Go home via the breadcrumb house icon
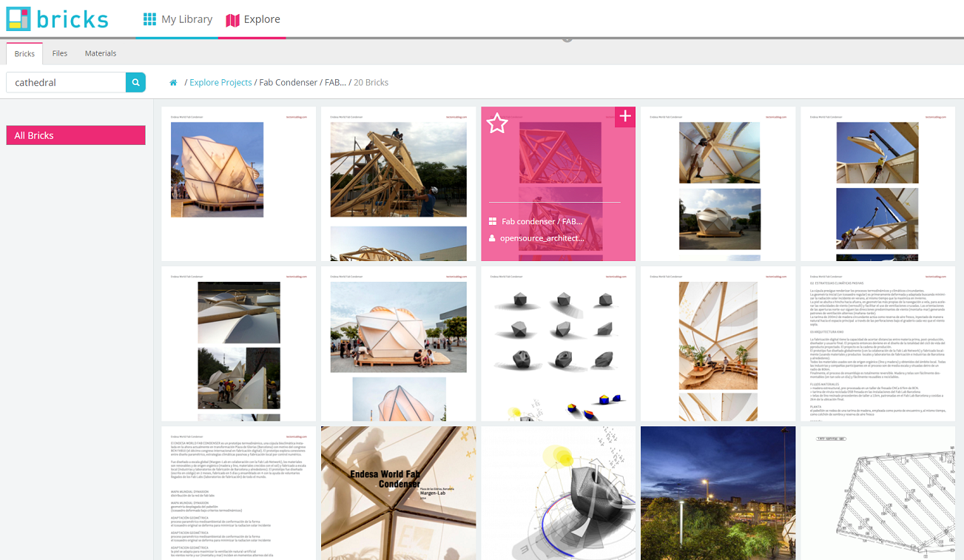964x560 pixels. click(x=173, y=83)
